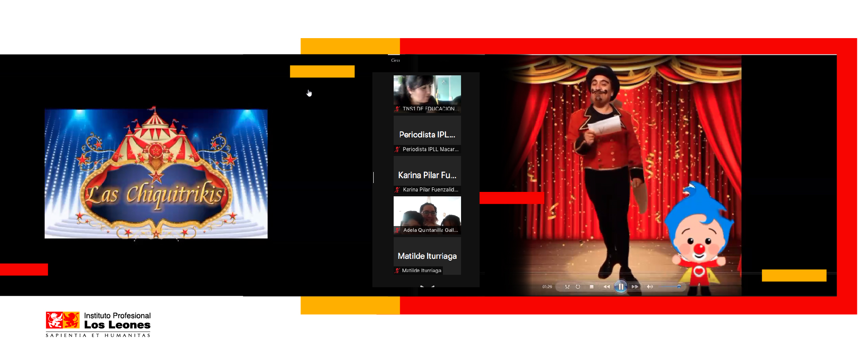Adjust the media player volume slider
Screen dimensions: 868x359
pos(669,287)
